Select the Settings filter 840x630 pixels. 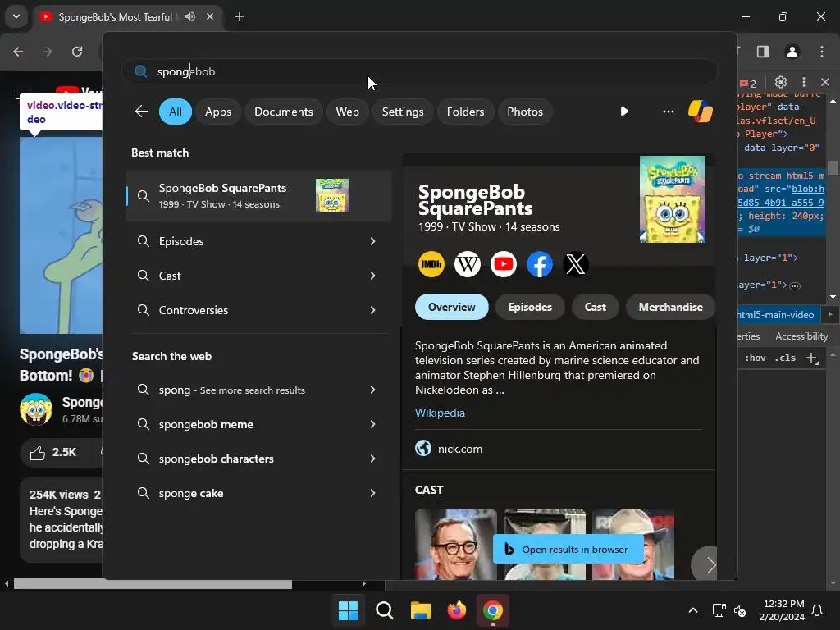click(402, 112)
